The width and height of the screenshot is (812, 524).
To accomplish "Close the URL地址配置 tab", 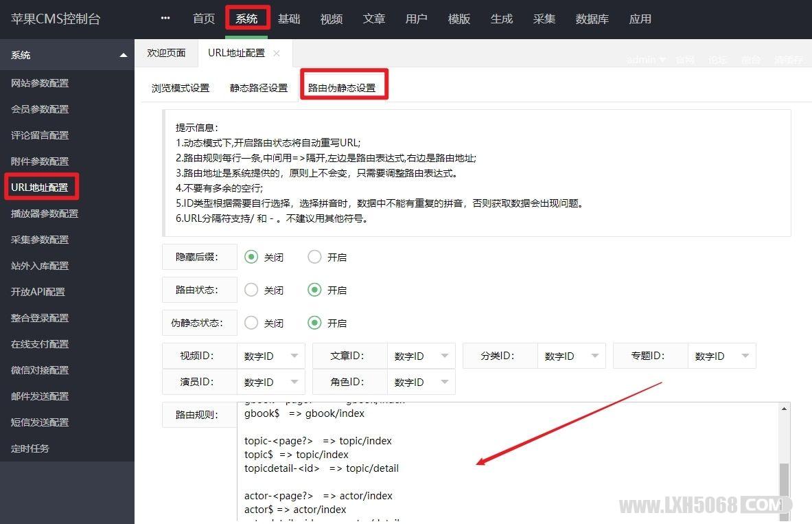I will point(277,54).
